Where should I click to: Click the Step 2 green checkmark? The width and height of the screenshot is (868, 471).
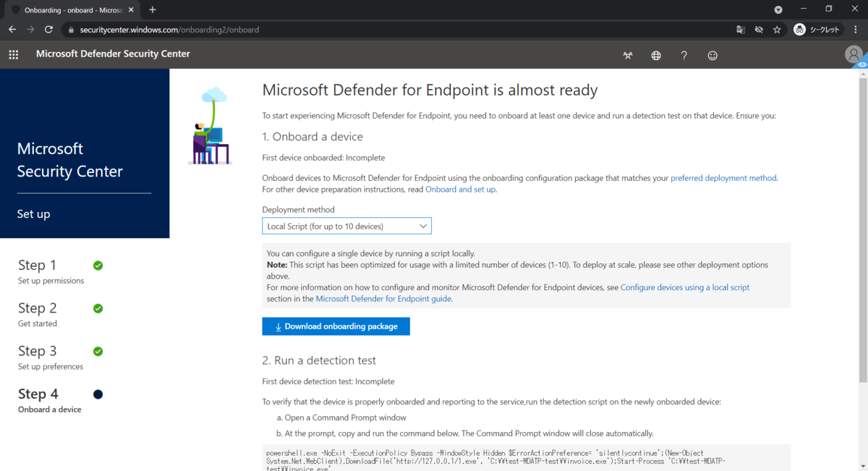tap(98, 308)
